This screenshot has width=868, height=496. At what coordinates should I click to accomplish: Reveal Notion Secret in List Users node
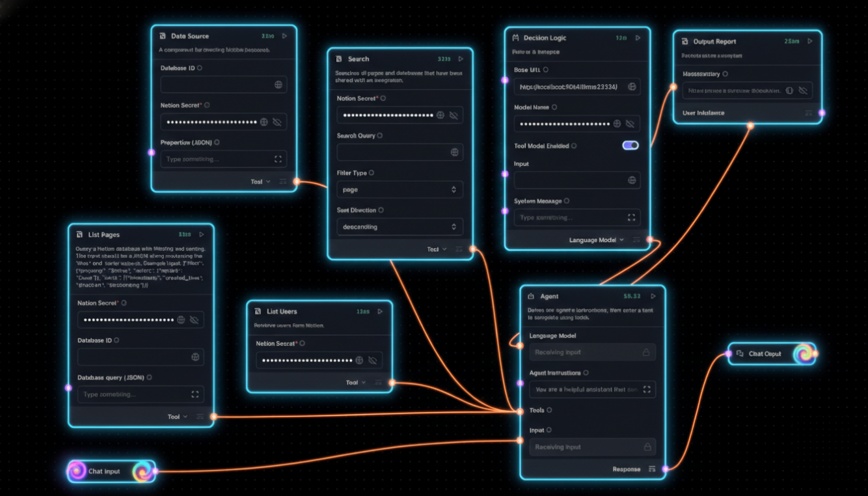coord(372,360)
